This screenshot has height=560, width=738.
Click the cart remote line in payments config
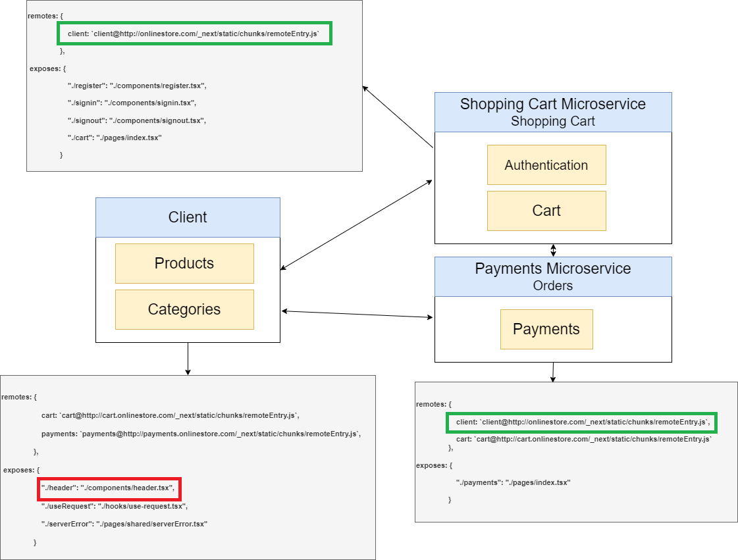tap(584, 438)
